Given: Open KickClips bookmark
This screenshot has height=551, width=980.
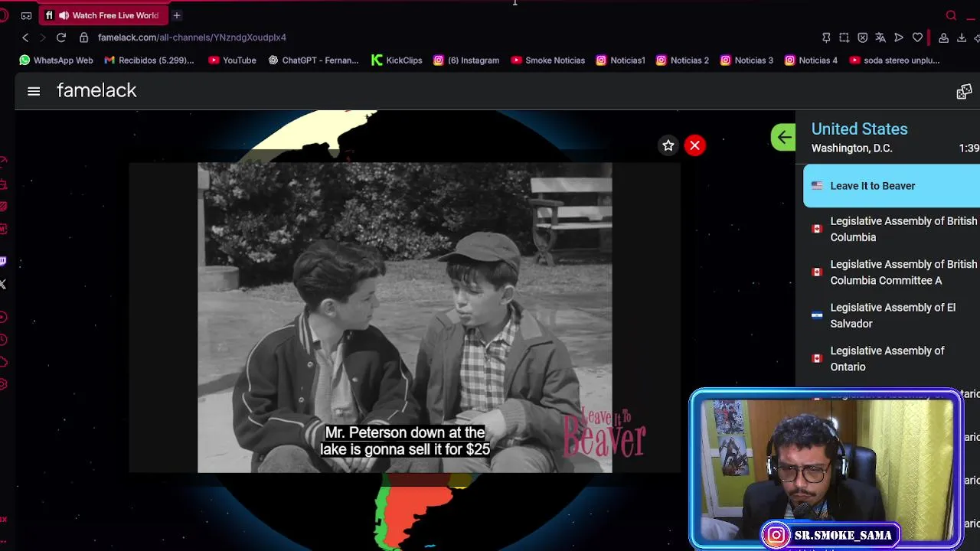Looking at the screenshot, I should click(397, 60).
